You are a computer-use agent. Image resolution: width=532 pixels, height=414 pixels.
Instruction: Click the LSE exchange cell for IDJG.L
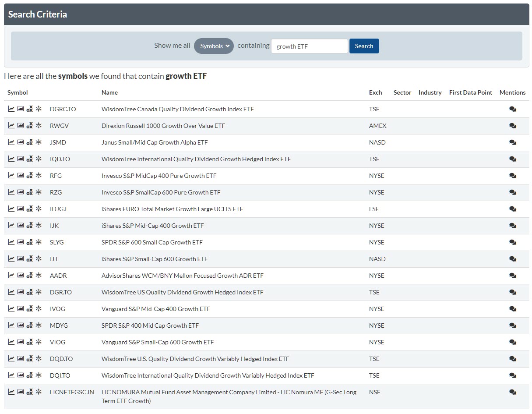374,209
